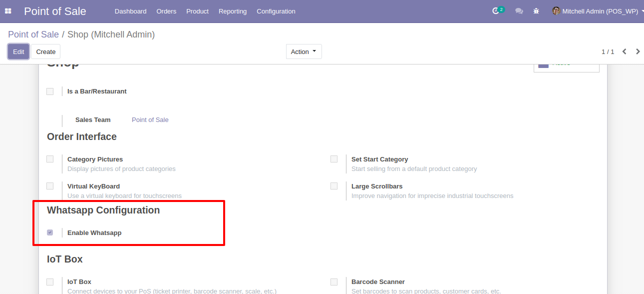This screenshot has height=294, width=644.
Task: Open the Dashboard menu
Action: [x=131, y=11]
